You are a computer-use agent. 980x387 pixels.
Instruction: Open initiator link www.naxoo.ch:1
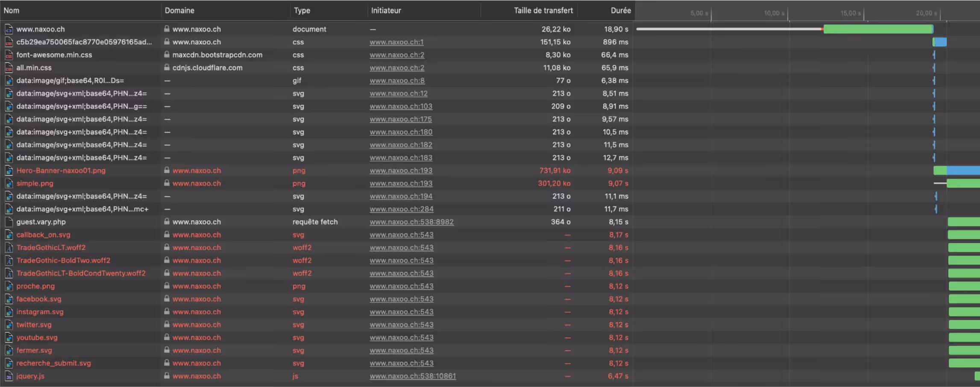pyautogui.click(x=396, y=42)
